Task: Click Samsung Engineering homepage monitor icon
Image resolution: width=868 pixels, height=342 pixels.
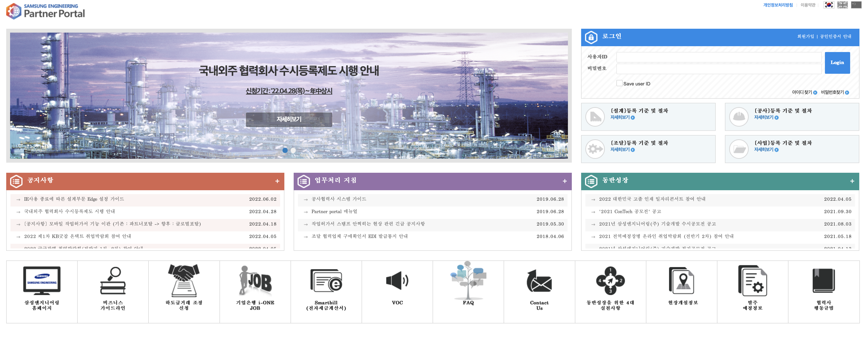Action: pyautogui.click(x=42, y=280)
